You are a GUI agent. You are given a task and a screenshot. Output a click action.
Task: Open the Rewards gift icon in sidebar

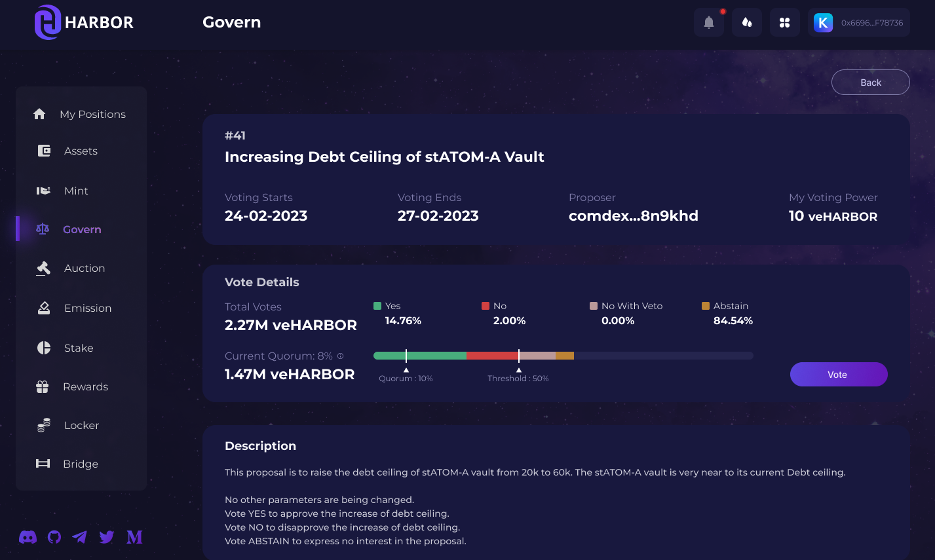coord(42,386)
